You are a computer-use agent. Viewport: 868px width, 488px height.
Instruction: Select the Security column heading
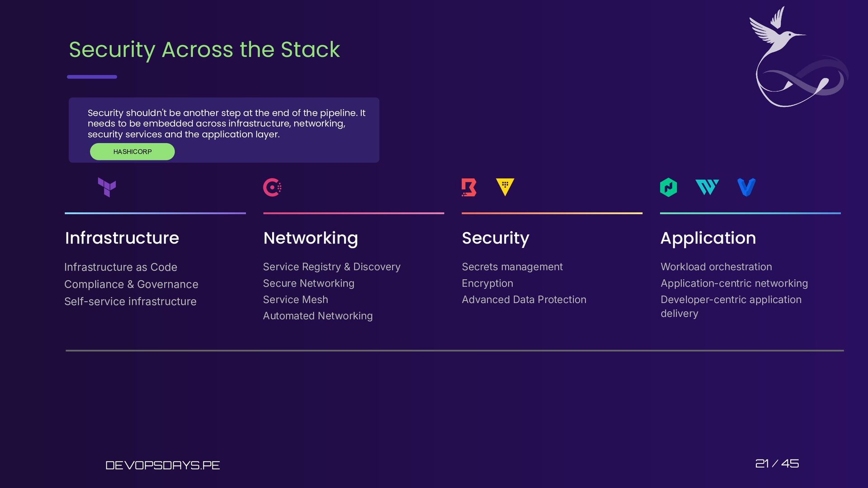coord(495,239)
